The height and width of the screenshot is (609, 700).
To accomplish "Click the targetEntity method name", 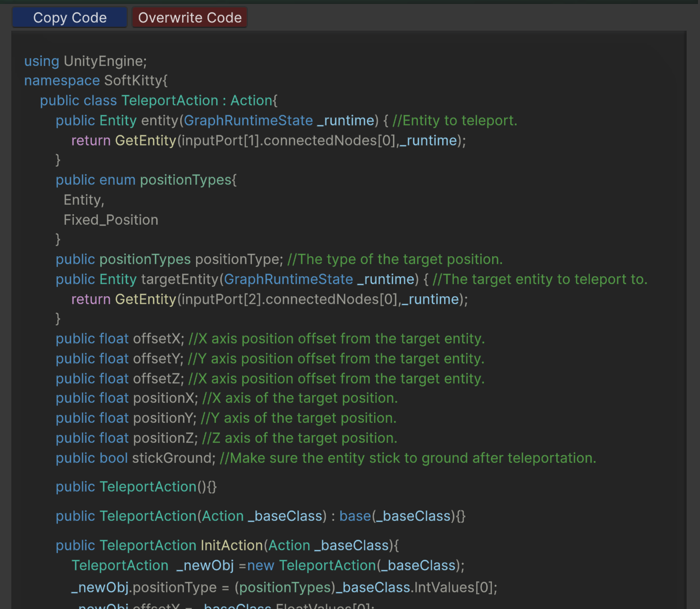I will tap(179, 279).
